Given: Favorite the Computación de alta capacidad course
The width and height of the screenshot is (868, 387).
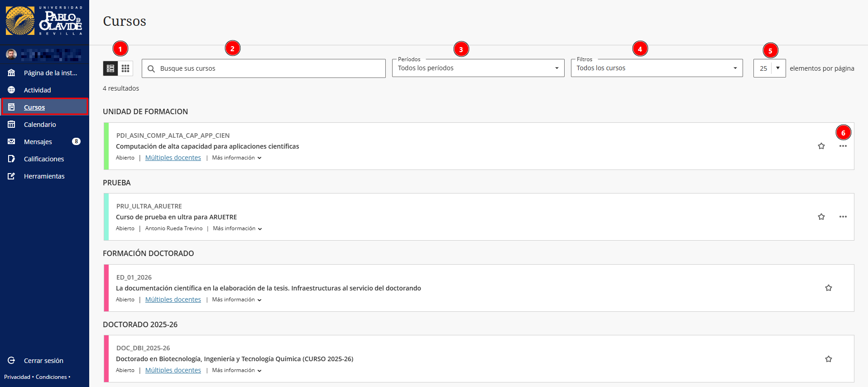Looking at the screenshot, I should (821, 146).
